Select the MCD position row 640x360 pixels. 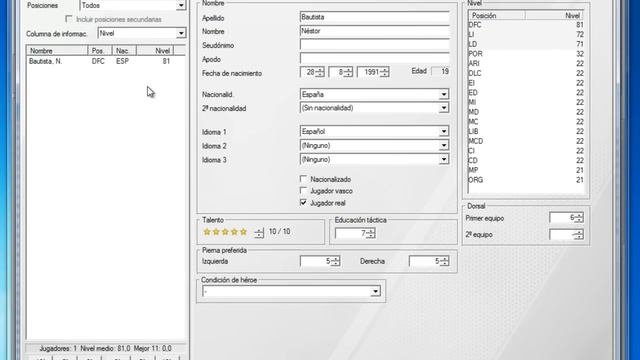(x=526, y=141)
